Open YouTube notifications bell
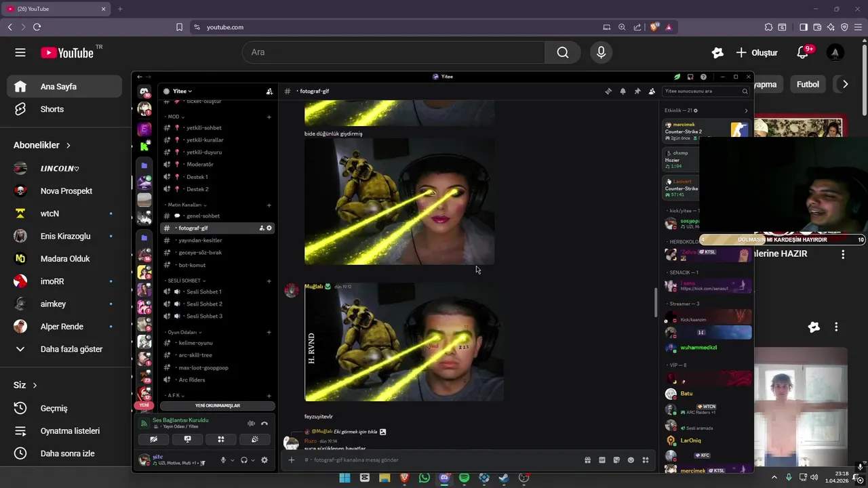The width and height of the screenshot is (868, 488). 803,52
